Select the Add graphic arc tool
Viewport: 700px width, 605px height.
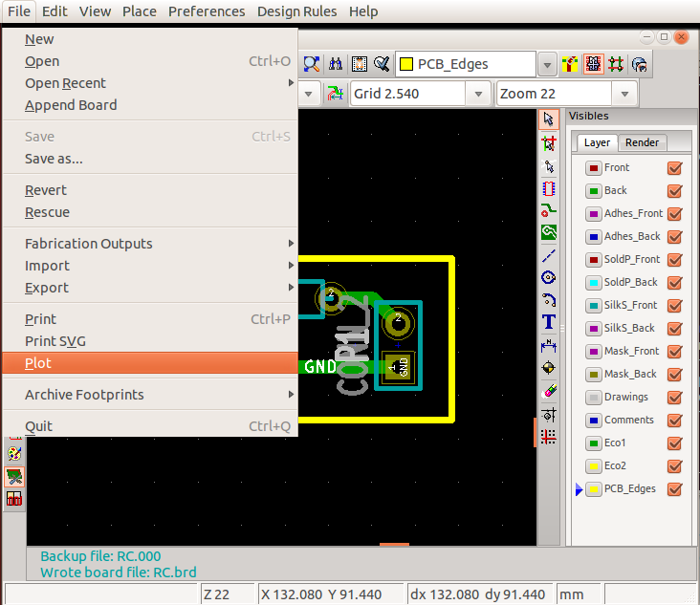pyautogui.click(x=549, y=300)
